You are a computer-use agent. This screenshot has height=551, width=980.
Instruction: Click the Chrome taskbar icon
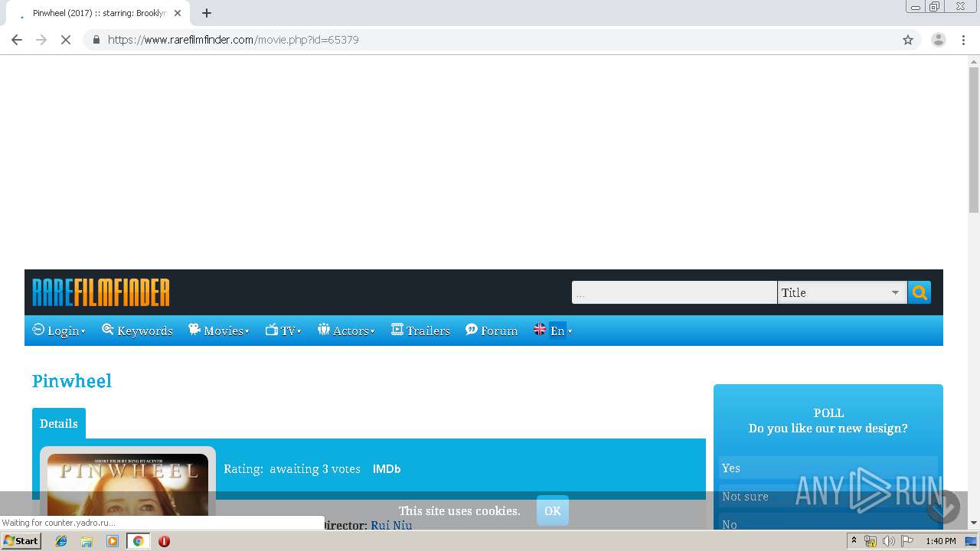(x=138, y=541)
